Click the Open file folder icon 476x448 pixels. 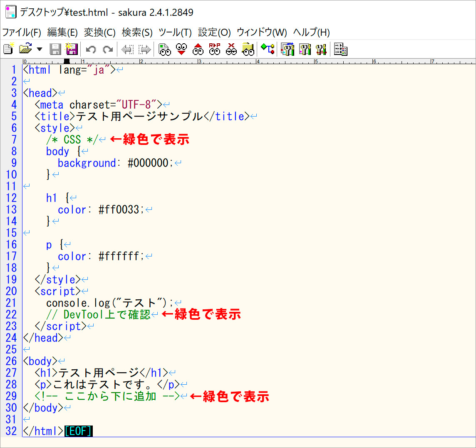(x=25, y=49)
